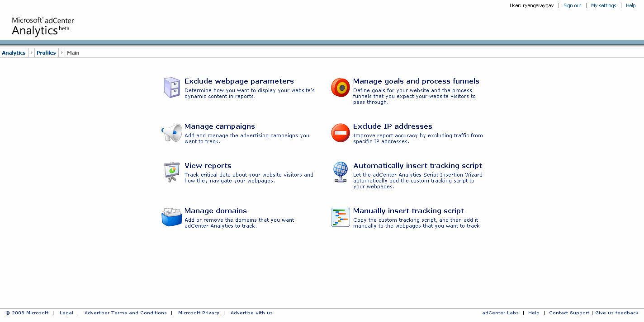Click the megaphone icon for Manage campaigns
Viewport: 644px width, 322px height.
pos(171,133)
